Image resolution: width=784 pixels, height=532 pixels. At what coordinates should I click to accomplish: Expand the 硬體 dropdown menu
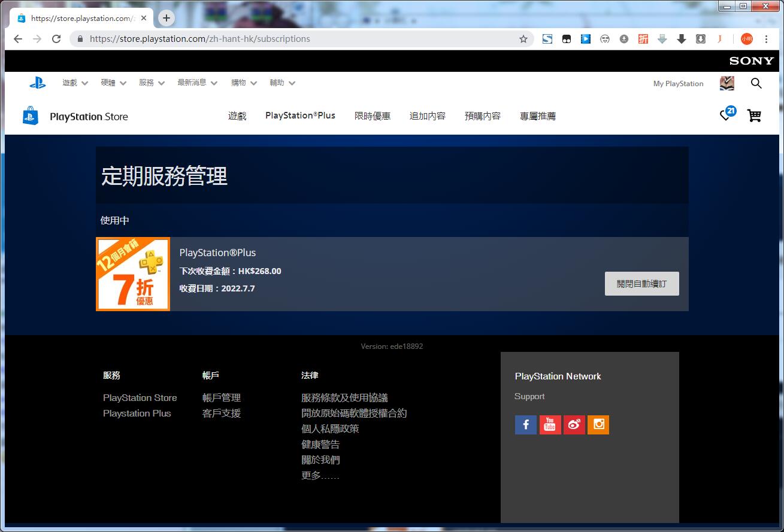113,83
